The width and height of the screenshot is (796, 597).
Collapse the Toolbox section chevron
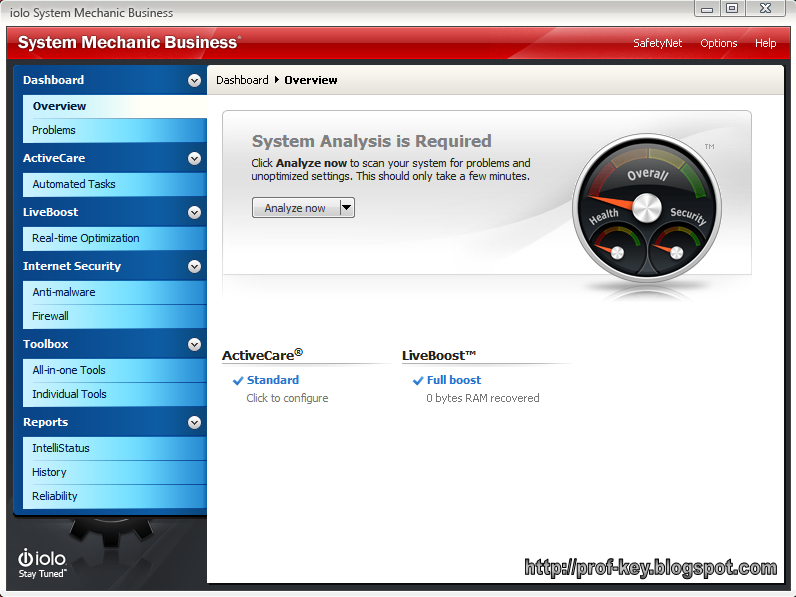pos(194,344)
